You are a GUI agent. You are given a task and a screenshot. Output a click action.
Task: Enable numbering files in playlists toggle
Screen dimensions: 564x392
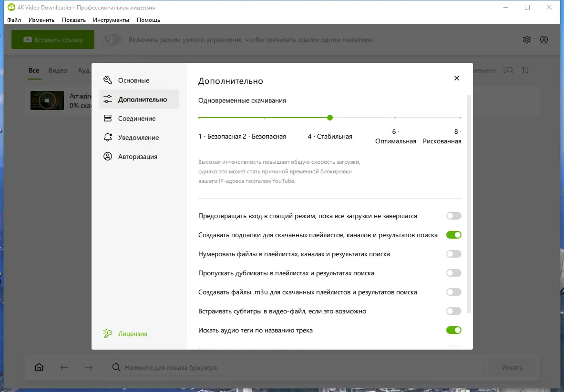[453, 253]
